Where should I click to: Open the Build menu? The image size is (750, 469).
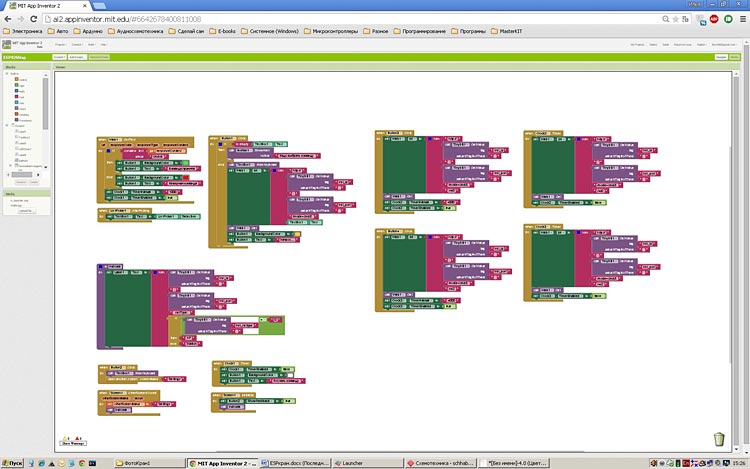point(90,45)
